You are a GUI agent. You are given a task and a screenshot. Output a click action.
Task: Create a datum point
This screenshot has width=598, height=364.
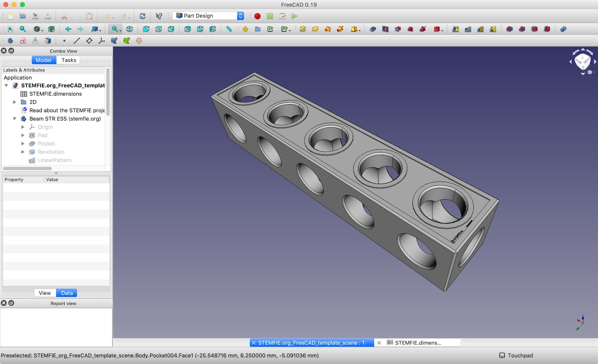click(x=64, y=41)
